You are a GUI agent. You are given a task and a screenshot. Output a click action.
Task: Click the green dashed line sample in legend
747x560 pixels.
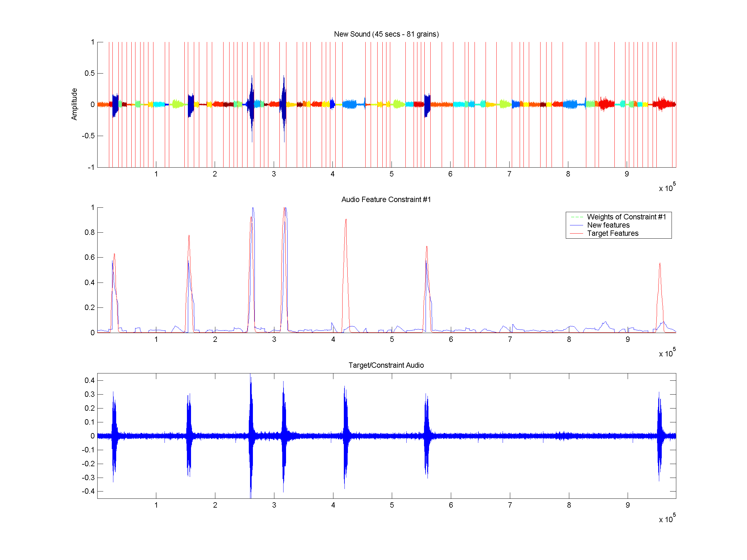577,217
